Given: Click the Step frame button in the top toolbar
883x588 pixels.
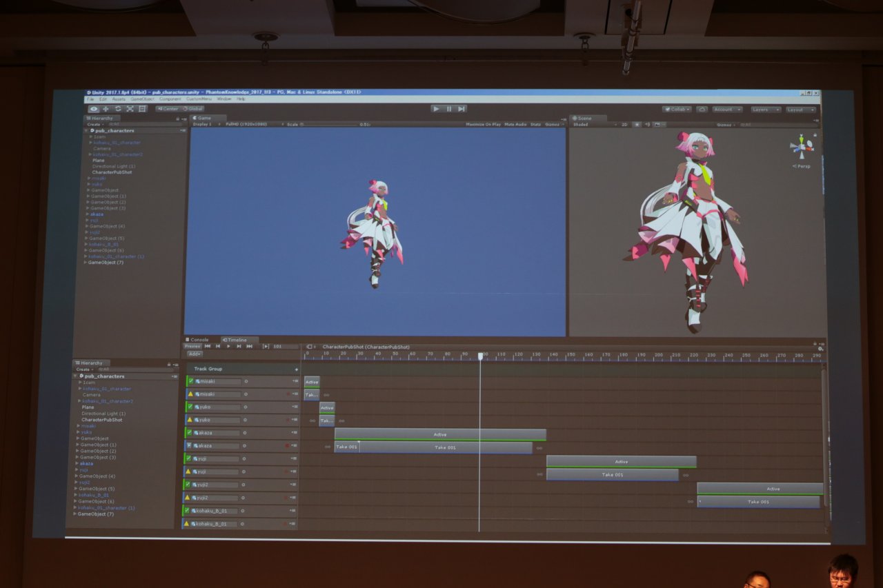Looking at the screenshot, I should pyautogui.click(x=462, y=109).
